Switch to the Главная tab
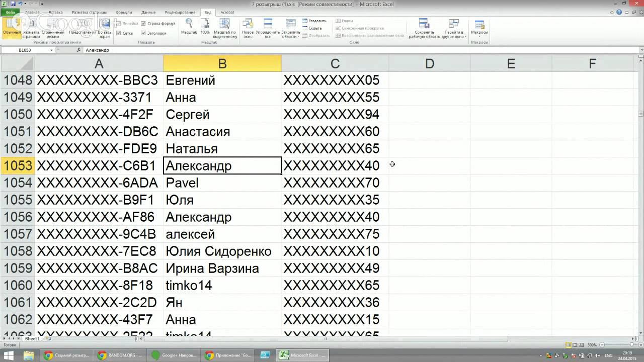The height and width of the screenshot is (362, 644). pos(32,12)
